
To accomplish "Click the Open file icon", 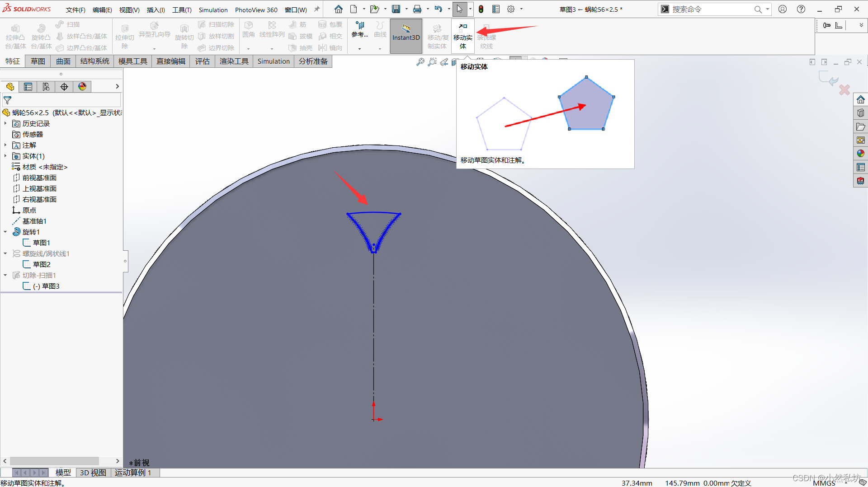I will (374, 9).
